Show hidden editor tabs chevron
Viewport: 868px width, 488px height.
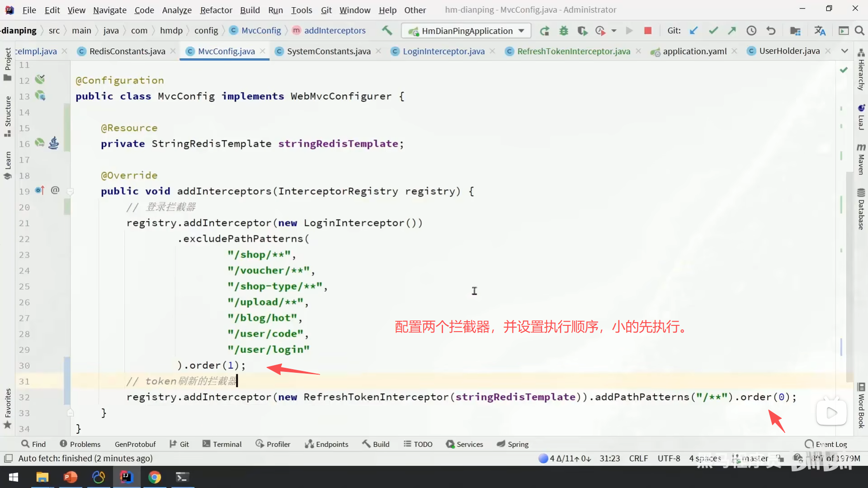pos(844,51)
